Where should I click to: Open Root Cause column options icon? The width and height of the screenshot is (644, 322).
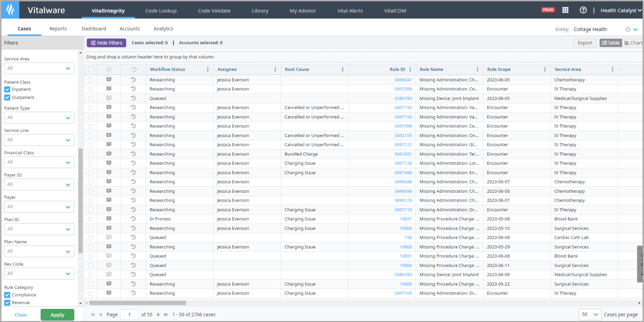pos(342,69)
